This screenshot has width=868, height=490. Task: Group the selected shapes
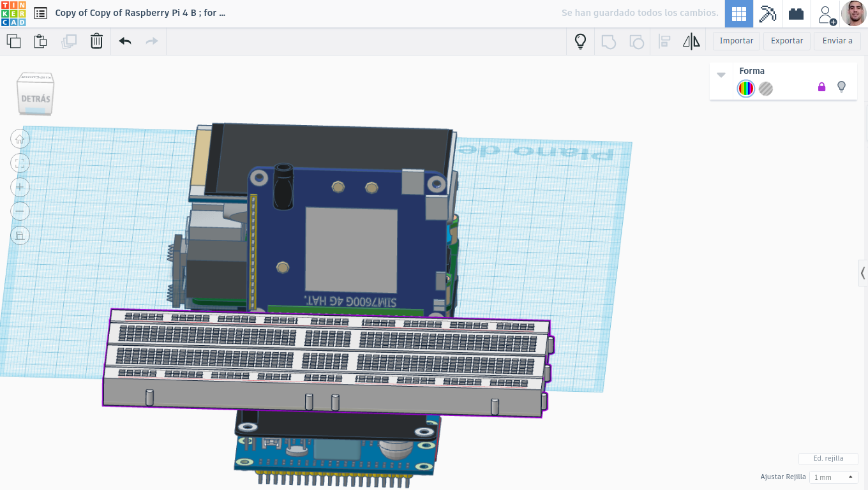click(x=609, y=41)
